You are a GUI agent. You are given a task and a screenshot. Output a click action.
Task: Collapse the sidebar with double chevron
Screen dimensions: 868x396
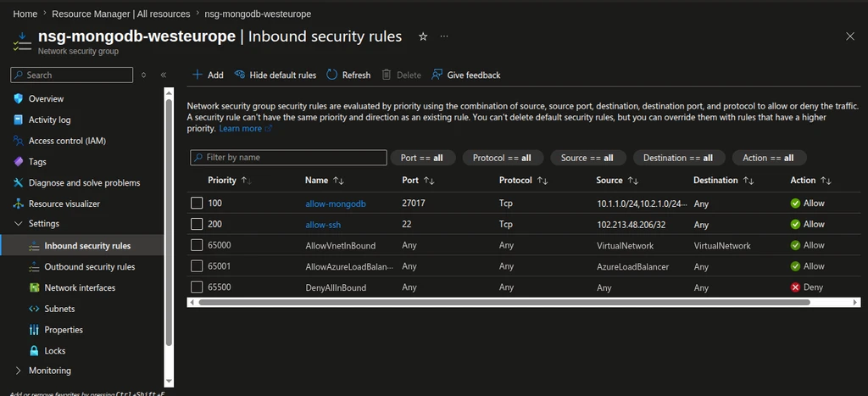(x=164, y=75)
